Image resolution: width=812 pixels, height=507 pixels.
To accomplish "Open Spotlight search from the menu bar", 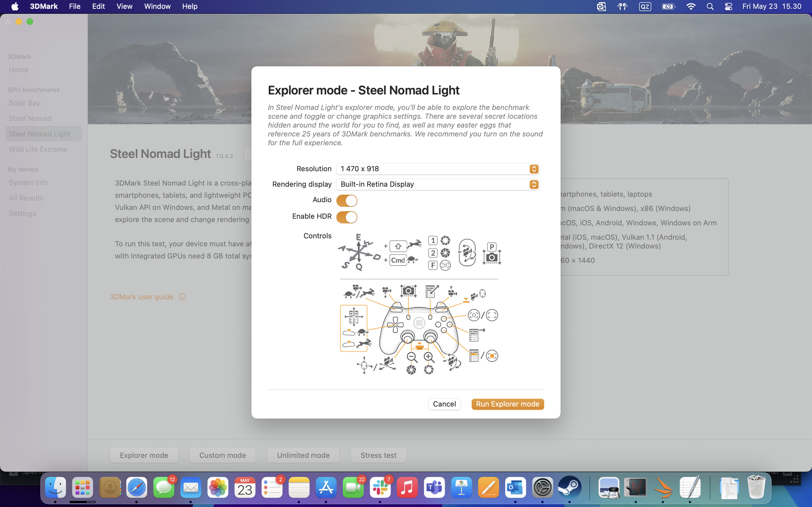I will tap(710, 6).
